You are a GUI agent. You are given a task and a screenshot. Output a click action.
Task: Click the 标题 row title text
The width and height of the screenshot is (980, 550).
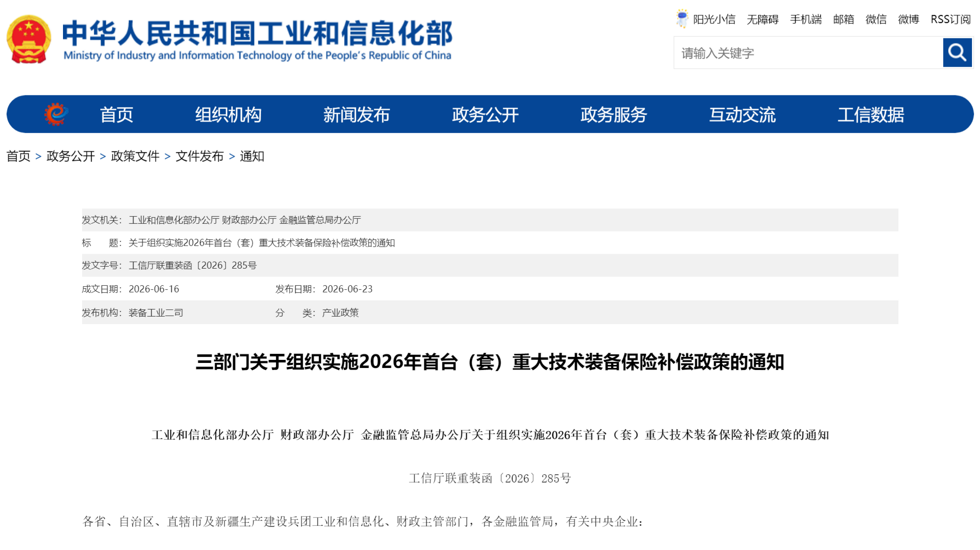pos(262,242)
